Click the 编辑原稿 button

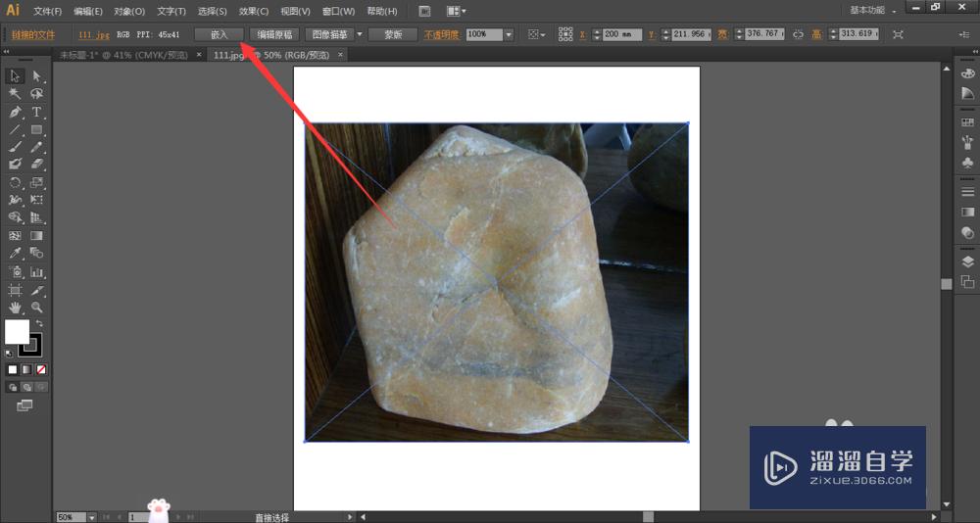coord(275,35)
